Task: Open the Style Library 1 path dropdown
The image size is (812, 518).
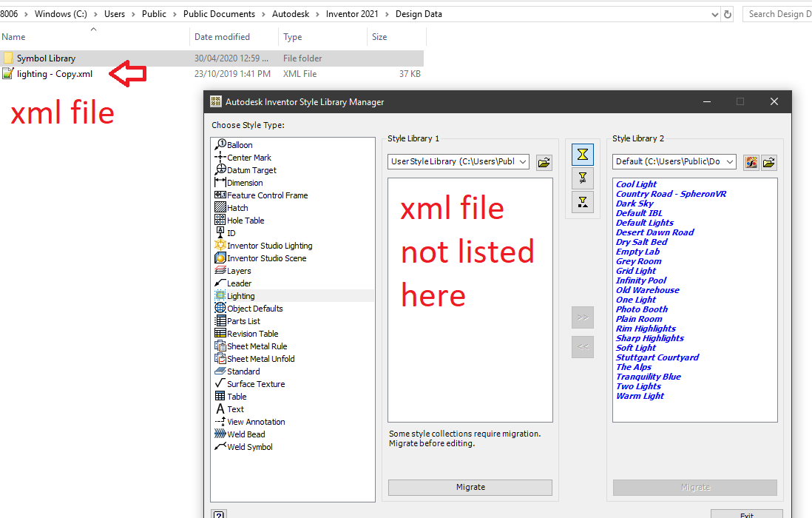Action: pos(521,161)
